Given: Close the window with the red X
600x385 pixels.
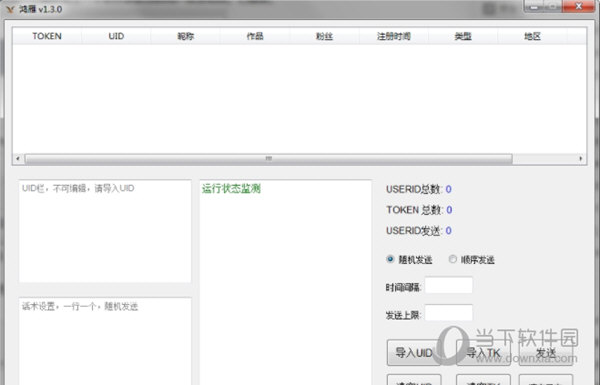Looking at the screenshot, I should click(578, 6).
